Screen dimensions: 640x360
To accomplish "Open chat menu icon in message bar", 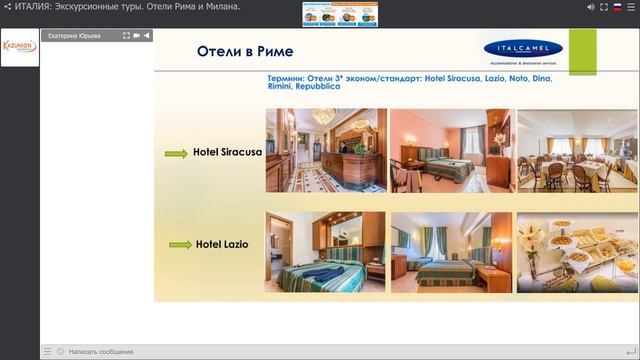I will pyautogui.click(x=48, y=351).
